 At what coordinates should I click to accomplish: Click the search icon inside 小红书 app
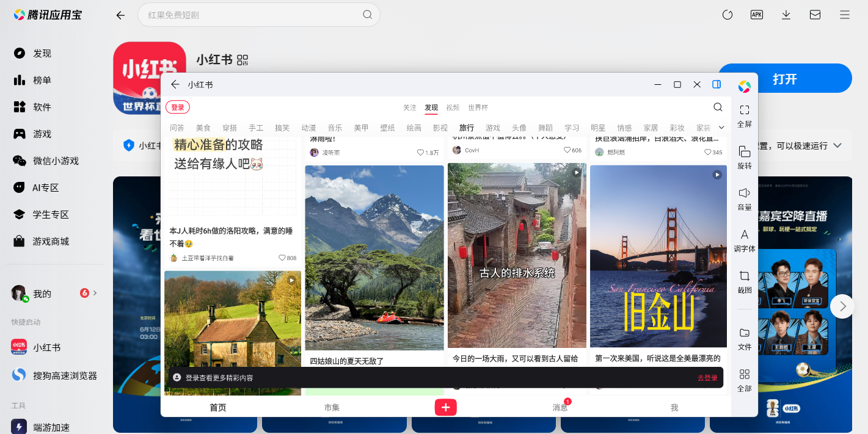(718, 107)
